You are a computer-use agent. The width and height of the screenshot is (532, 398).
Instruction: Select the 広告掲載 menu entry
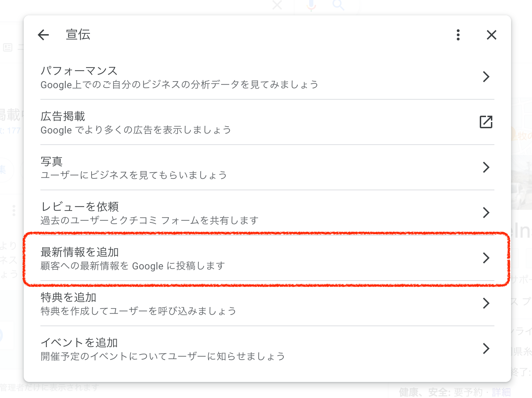coord(63,116)
